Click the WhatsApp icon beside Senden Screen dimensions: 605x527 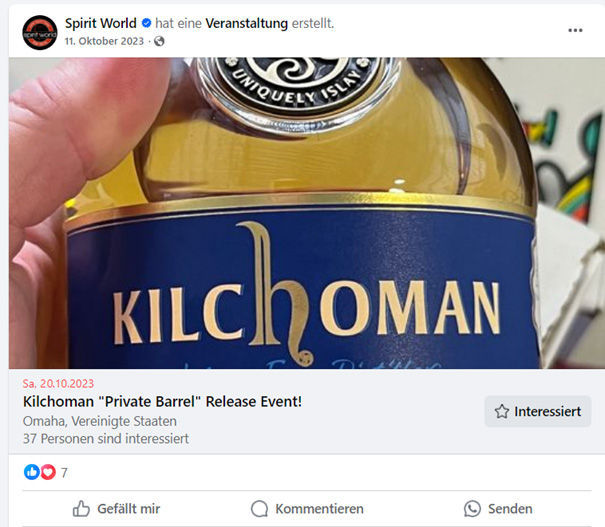point(472,509)
